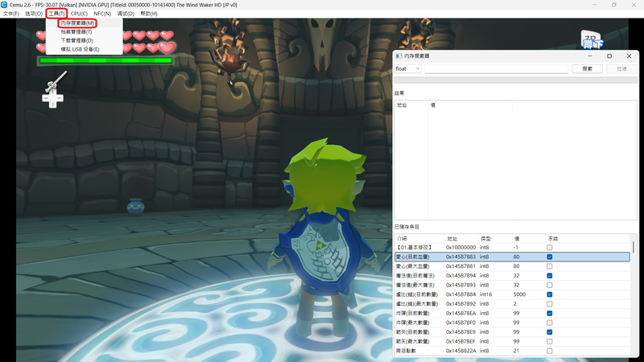Image resolution: width=644 pixels, height=362 pixels.
Task: Close the memory searcher window
Action: click(x=629, y=56)
